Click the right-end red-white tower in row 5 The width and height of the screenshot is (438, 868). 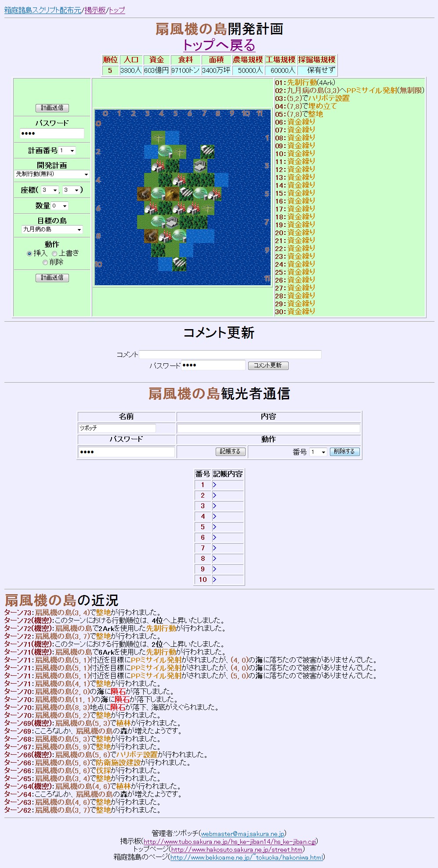coord(215,194)
